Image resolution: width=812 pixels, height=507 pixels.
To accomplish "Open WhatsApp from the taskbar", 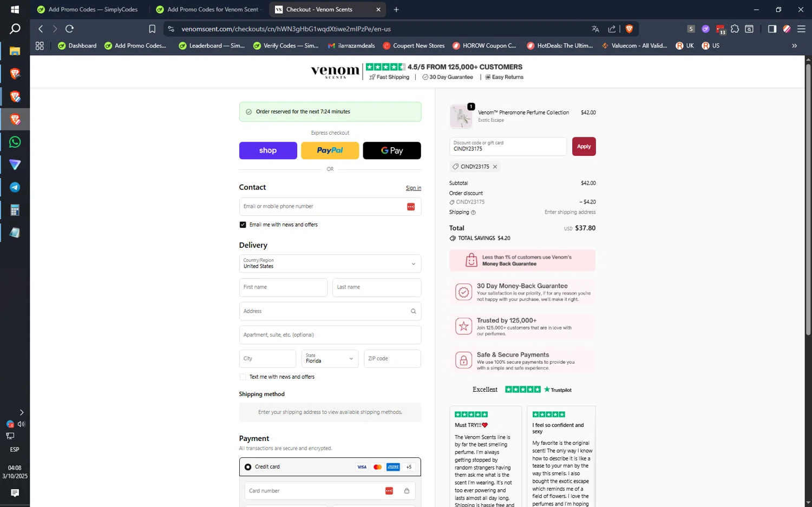I will [x=15, y=142].
